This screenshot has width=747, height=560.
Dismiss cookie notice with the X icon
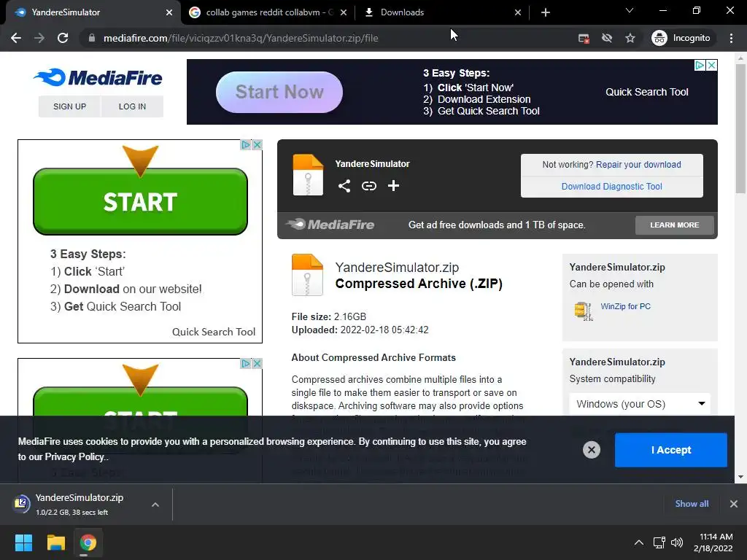coord(591,449)
